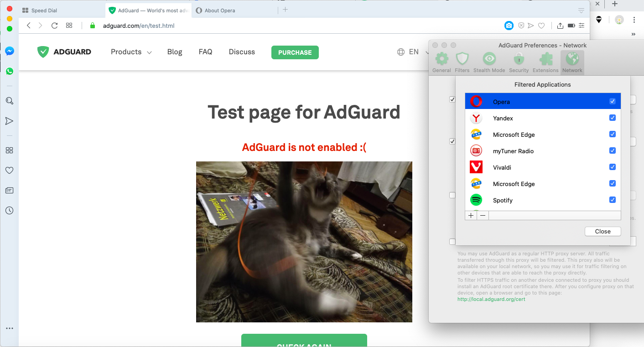Open the EN language selector
The width and height of the screenshot is (644, 347).
pyautogui.click(x=414, y=52)
